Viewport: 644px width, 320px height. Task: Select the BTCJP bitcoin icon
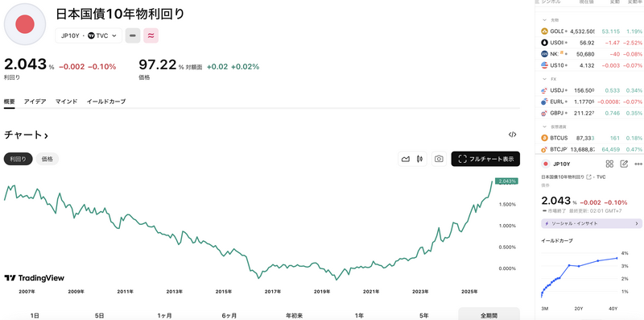(x=545, y=149)
